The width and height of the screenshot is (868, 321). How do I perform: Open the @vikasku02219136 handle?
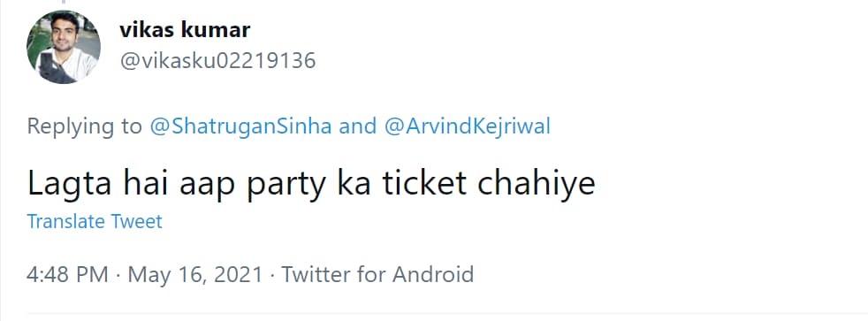(x=217, y=60)
